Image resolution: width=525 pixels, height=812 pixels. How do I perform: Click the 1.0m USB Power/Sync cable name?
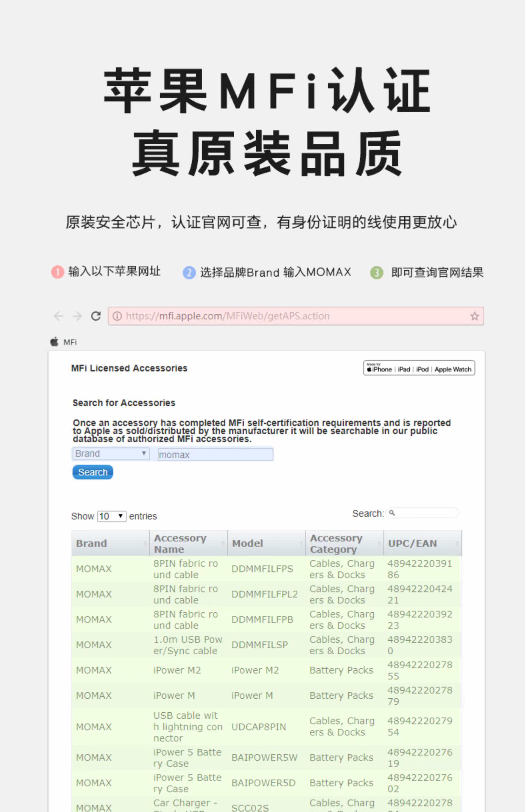(188, 645)
